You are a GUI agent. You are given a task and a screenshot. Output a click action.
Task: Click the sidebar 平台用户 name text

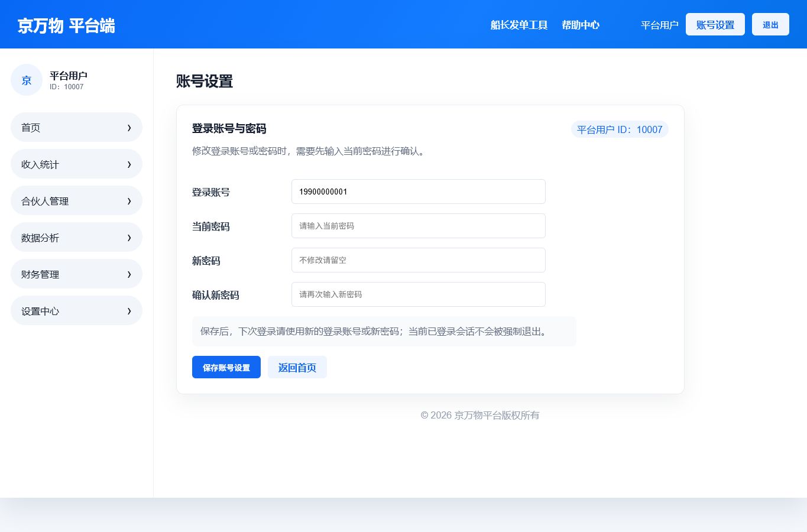(69, 76)
